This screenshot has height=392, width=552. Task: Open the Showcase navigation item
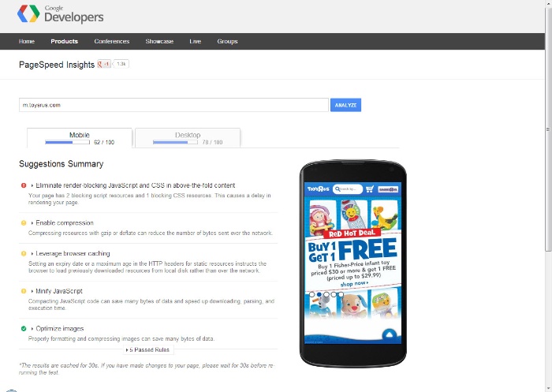click(159, 42)
